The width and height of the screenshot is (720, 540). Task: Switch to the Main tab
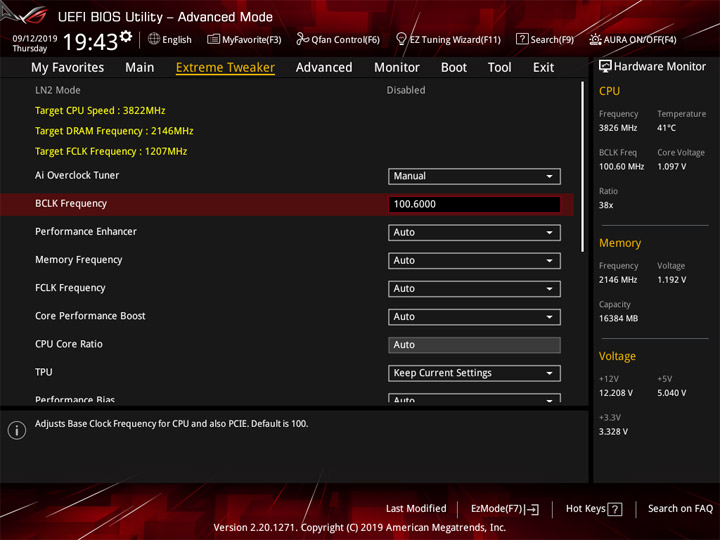pyautogui.click(x=140, y=68)
